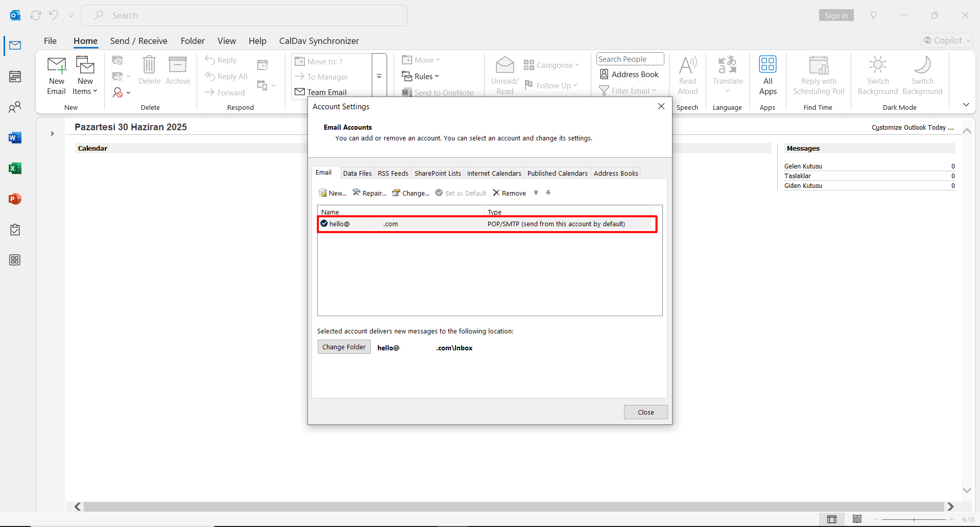Image resolution: width=980 pixels, height=527 pixels.
Task: Click the Delete trash icon
Action: click(149, 65)
